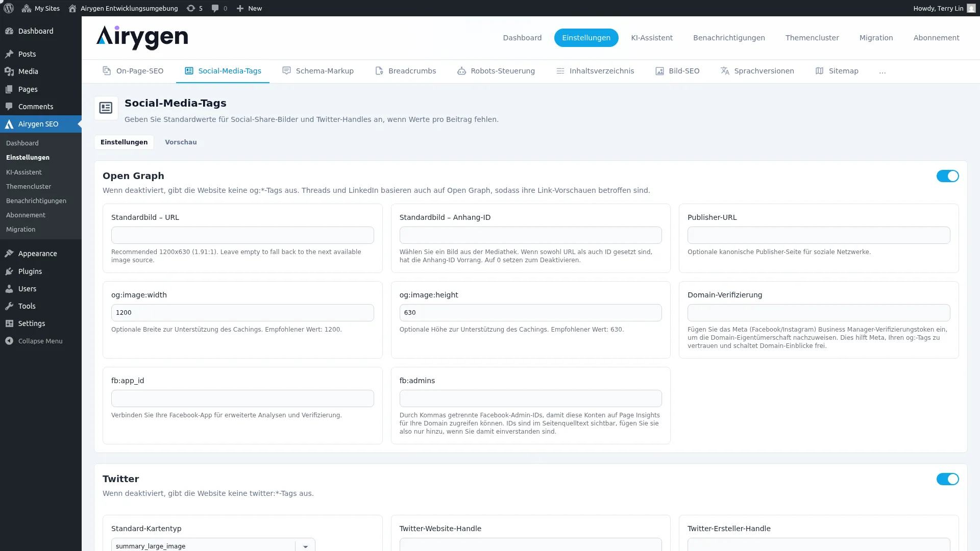The height and width of the screenshot is (551, 980).
Task: Disable the Twitter toggle
Action: point(947,479)
